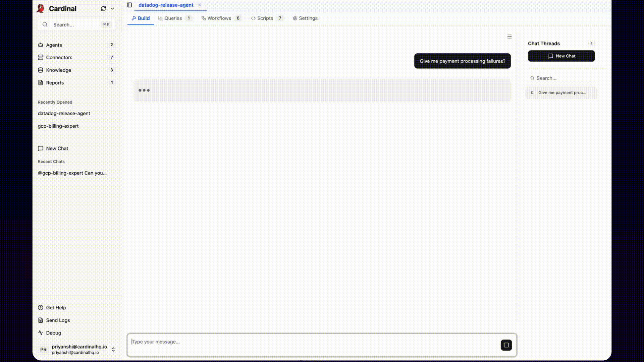Open Connectors from the sidebar
The image size is (644, 362).
[x=59, y=57]
